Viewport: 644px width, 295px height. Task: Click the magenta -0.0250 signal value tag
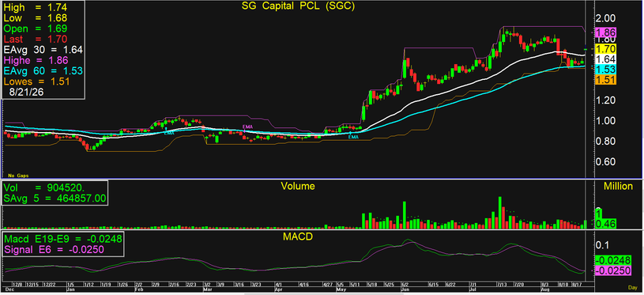tap(614, 270)
